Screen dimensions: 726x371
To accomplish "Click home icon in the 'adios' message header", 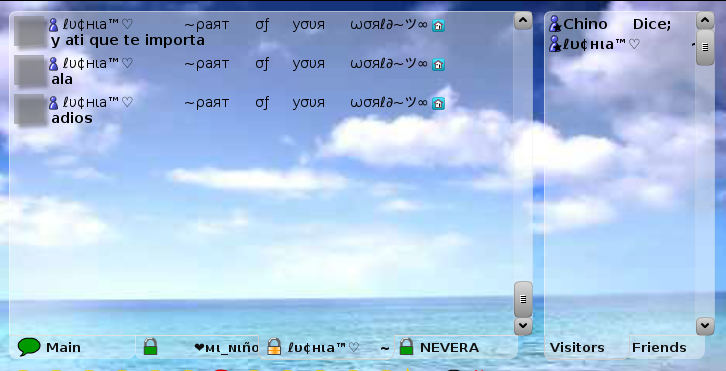I will (438, 103).
